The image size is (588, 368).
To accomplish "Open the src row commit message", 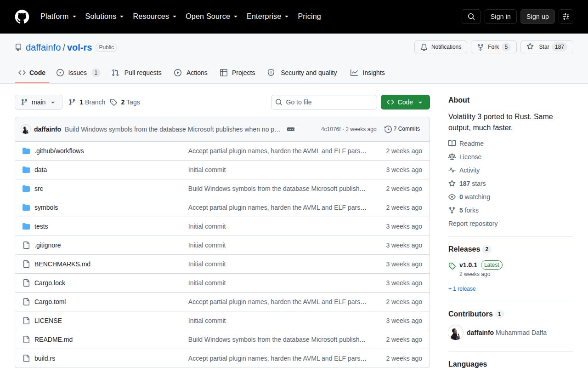I will [277, 189].
